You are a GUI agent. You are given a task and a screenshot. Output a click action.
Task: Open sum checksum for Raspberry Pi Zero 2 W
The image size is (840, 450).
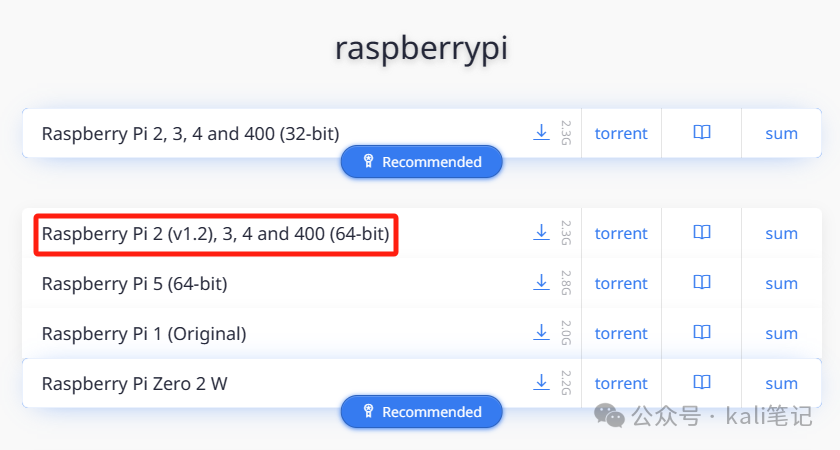(x=782, y=383)
